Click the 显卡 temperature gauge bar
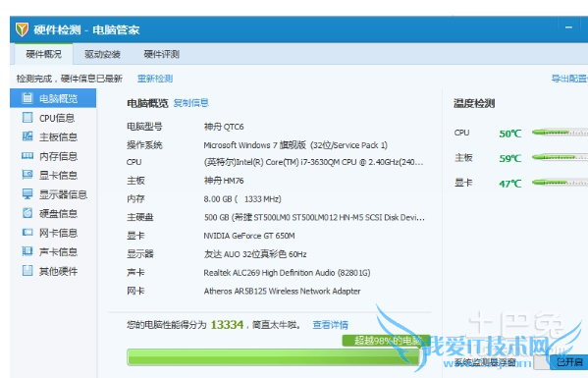588x378 pixels. (560, 183)
